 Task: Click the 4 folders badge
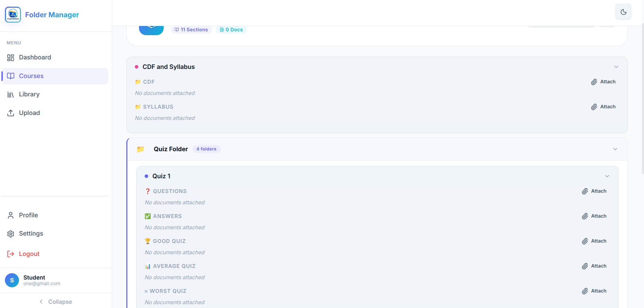click(207, 149)
